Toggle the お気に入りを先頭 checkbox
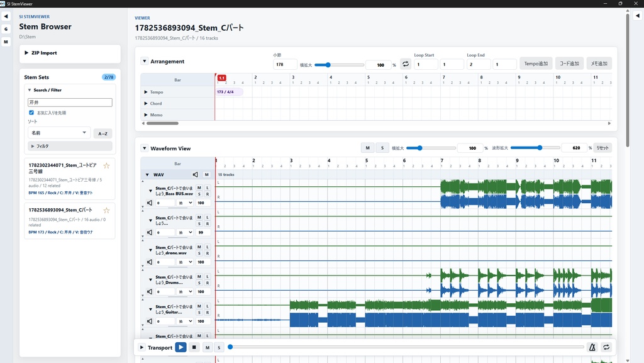Image resolution: width=644 pixels, height=363 pixels. [31, 113]
